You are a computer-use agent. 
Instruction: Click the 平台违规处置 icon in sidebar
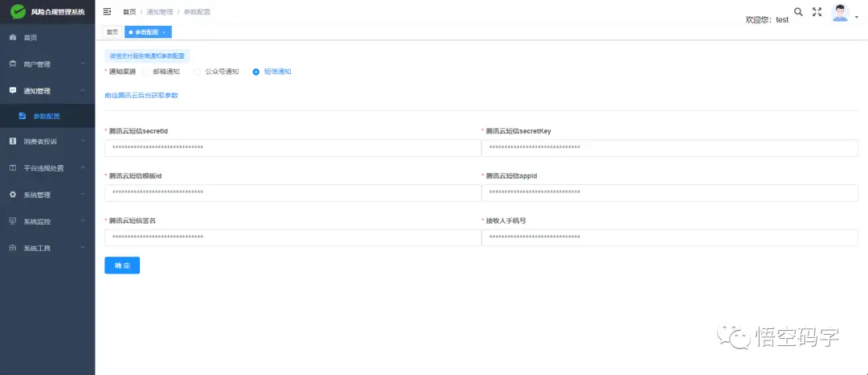pos(14,168)
